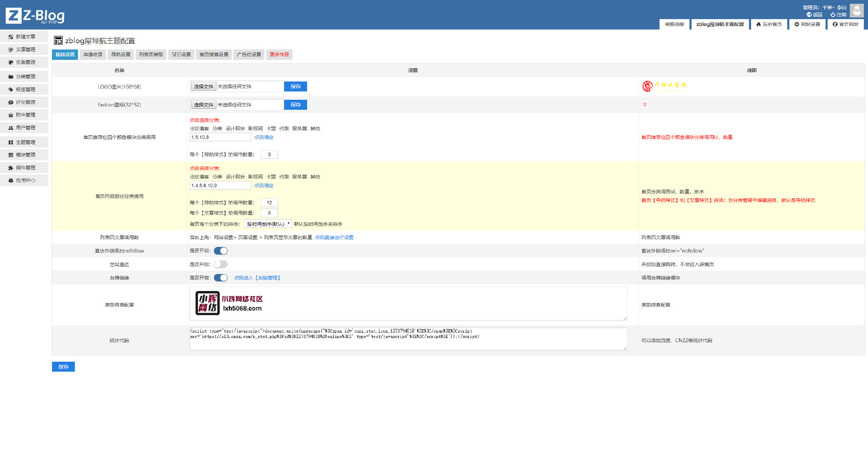868x449 pixels.
Task: Toggle the 友情链接 switch off
Action: click(221, 277)
